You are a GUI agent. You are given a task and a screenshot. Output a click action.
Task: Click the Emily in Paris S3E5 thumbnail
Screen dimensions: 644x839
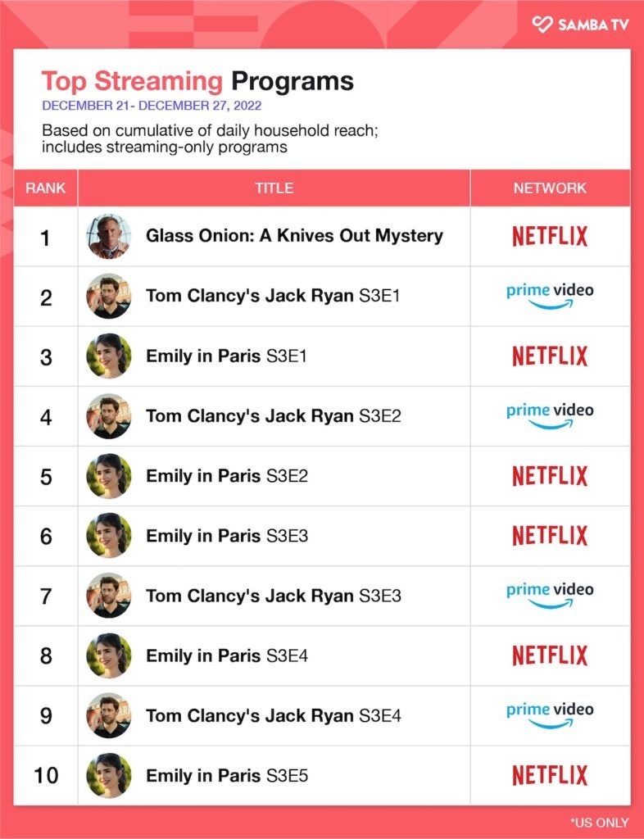pos(109,775)
